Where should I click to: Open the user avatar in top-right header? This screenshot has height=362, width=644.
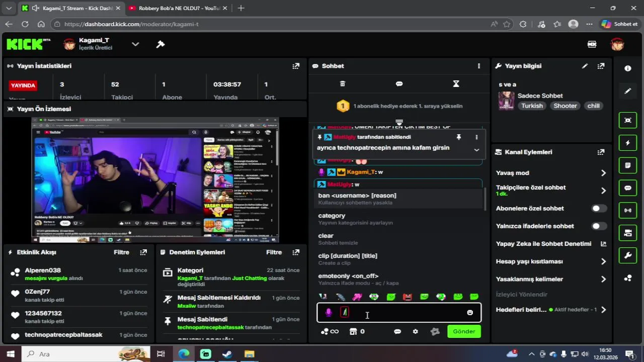coord(617,44)
